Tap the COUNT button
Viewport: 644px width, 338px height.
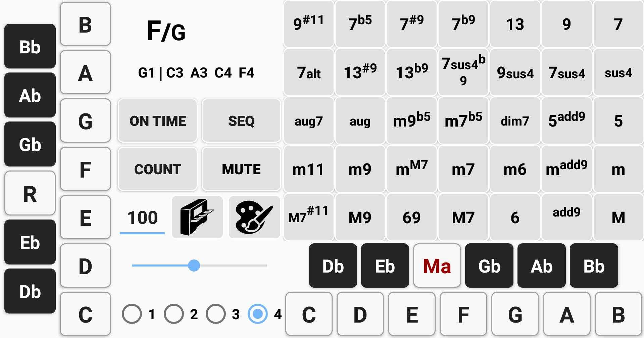pyautogui.click(x=158, y=169)
